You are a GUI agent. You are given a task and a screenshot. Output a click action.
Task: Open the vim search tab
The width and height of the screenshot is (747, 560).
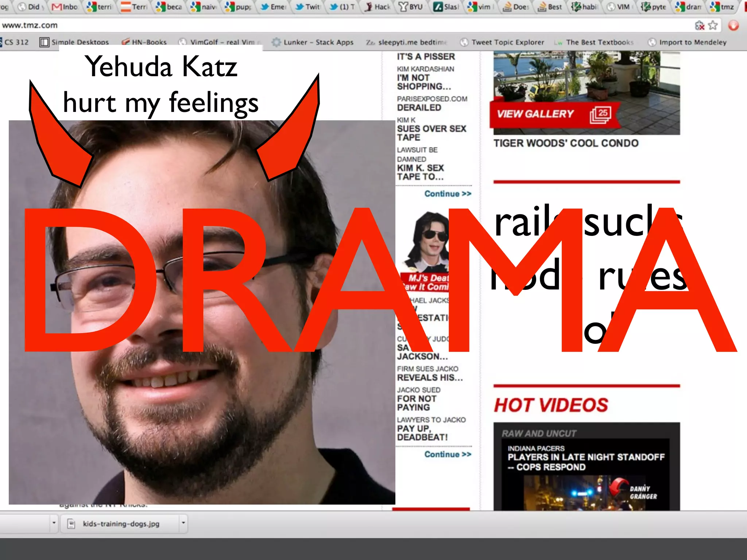pos(481,7)
